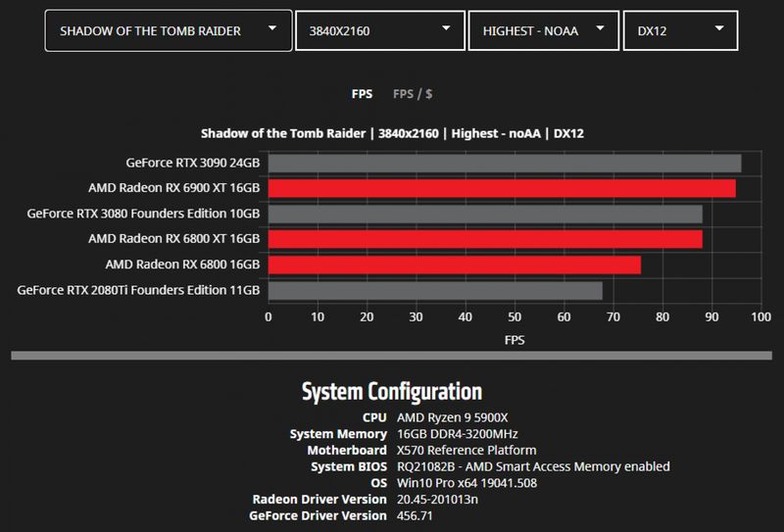Switch to the FPS / $ tab
Image resolution: width=784 pixels, height=532 pixels.
[413, 94]
